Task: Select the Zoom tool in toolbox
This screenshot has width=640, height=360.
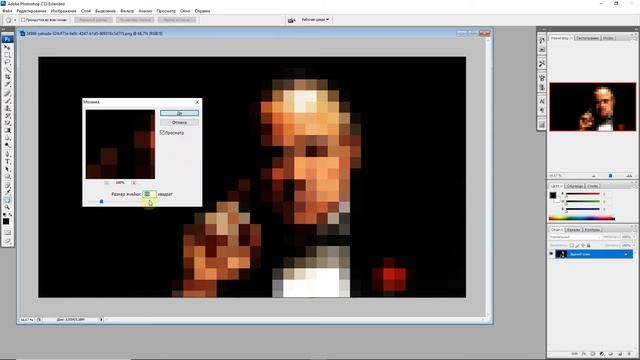Action: coord(7,207)
